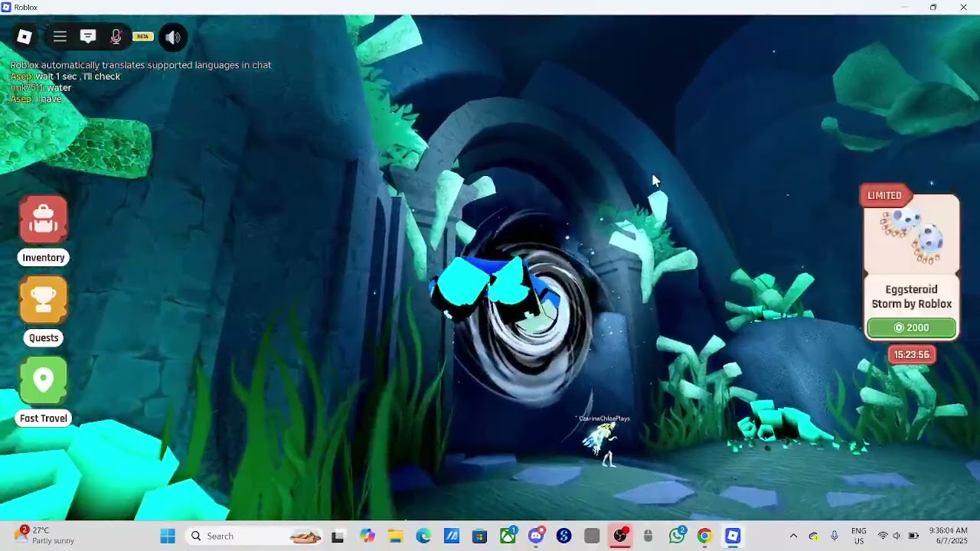Buy the item with the green 2000 button
980x551 pixels.
pyautogui.click(x=911, y=328)
